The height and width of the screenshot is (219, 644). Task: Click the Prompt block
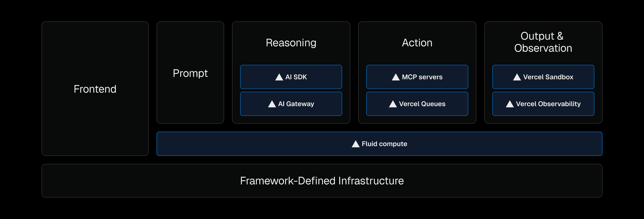click(190, 73)
